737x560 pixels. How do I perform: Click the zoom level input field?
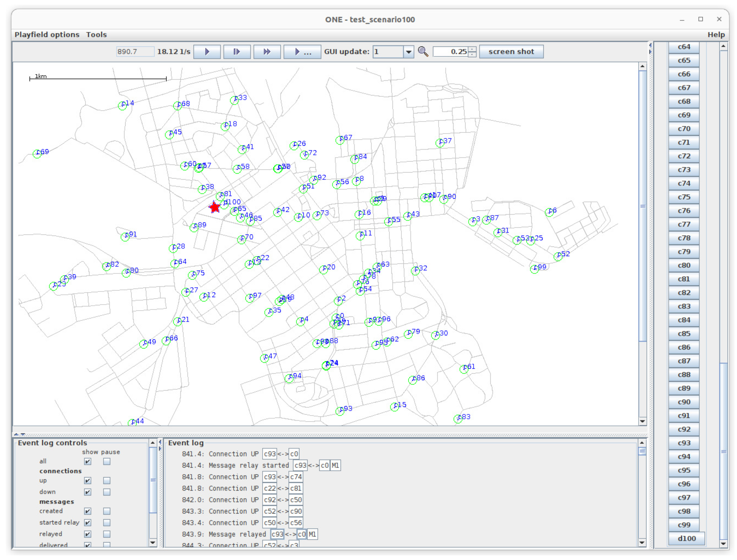pyautogui.click(x=450, y=52)
